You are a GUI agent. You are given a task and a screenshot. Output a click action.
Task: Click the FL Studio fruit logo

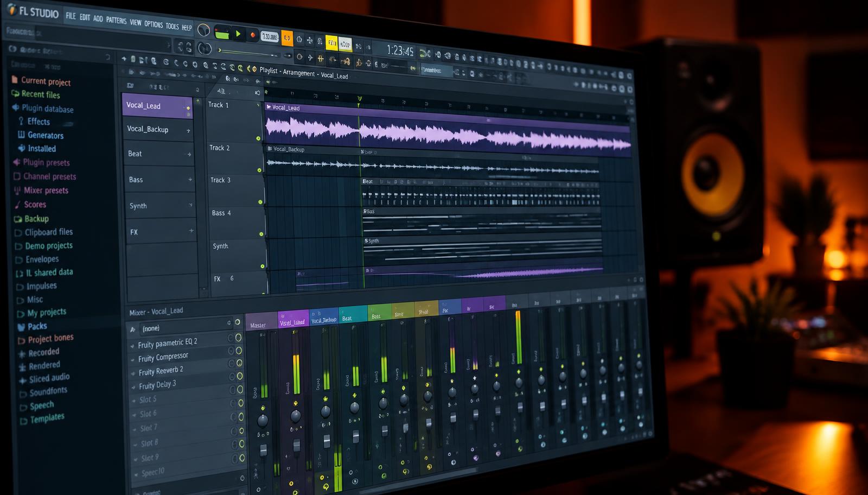[12, 9]
